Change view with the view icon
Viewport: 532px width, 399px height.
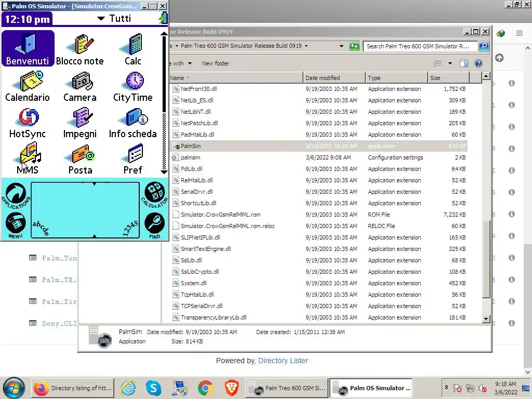[437, 63]
